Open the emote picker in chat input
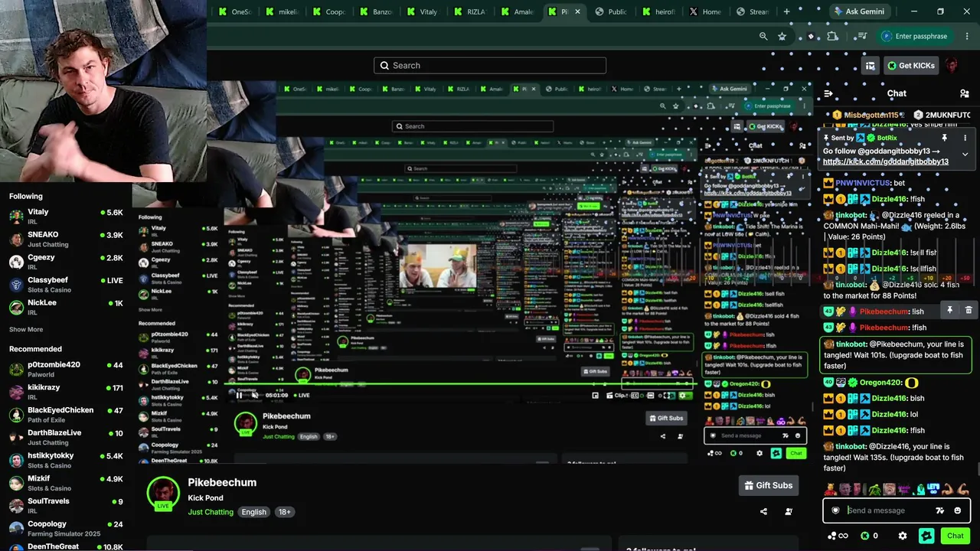Screen dimensions: 980x551 (x=958, y=510)
